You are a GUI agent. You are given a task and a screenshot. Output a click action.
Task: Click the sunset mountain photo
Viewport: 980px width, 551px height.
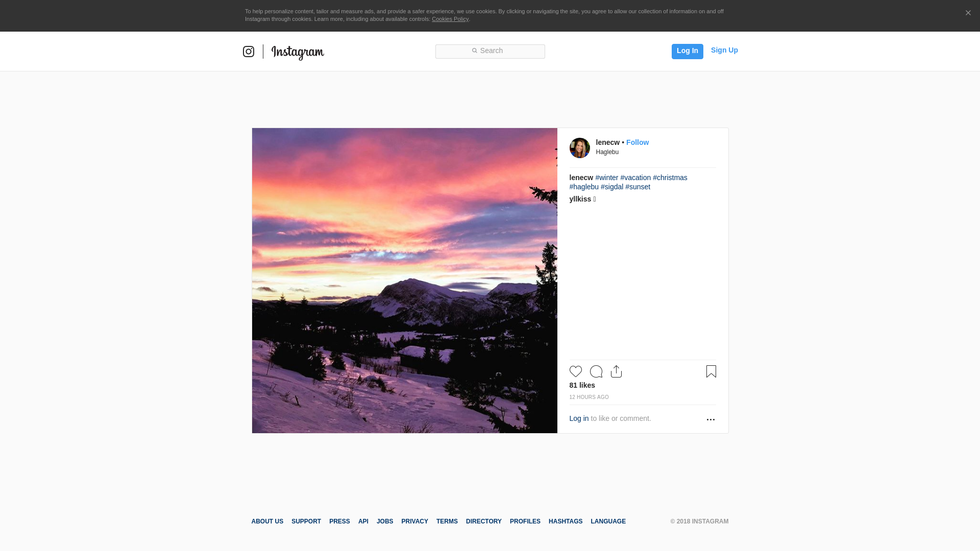[x=405, y=281]
